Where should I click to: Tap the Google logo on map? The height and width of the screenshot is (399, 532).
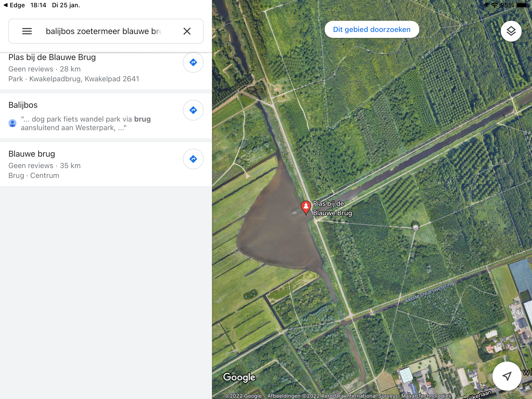coord(239,377)
